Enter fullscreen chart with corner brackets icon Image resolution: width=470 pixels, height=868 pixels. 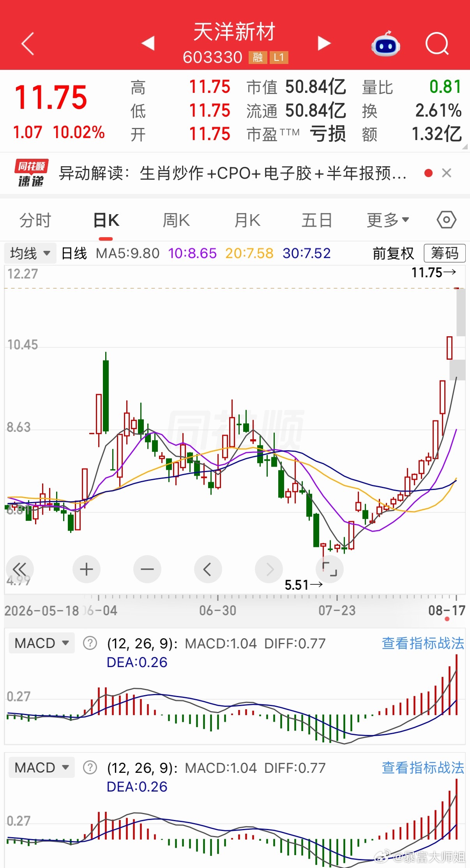(x=330, y=569)
